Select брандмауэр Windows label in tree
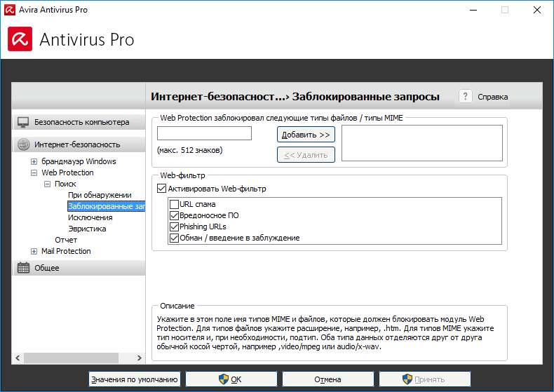This screenshot has height=392, width=554. point(79,161)
